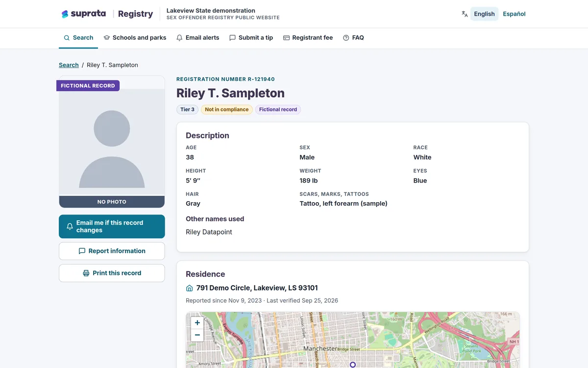This screenshot has height=368, width=588.
Task: Click the Tattoo, left forearm (sample) value
Action: click(x=343, y=204)
